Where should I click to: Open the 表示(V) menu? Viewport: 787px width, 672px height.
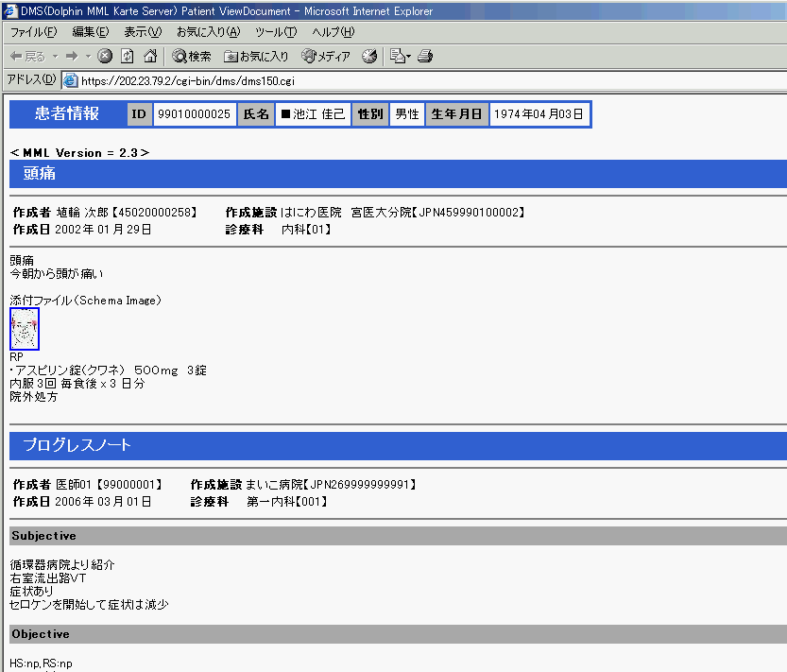[x=142, y=32]
